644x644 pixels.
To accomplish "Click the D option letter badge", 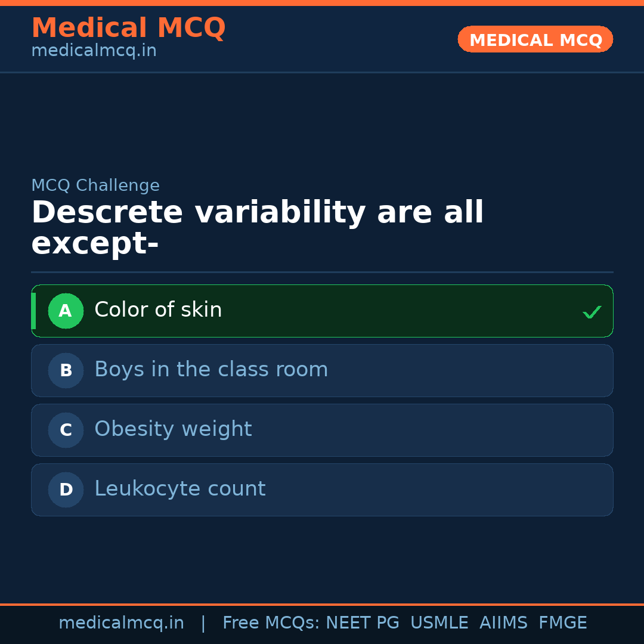I will click(66, 490).
